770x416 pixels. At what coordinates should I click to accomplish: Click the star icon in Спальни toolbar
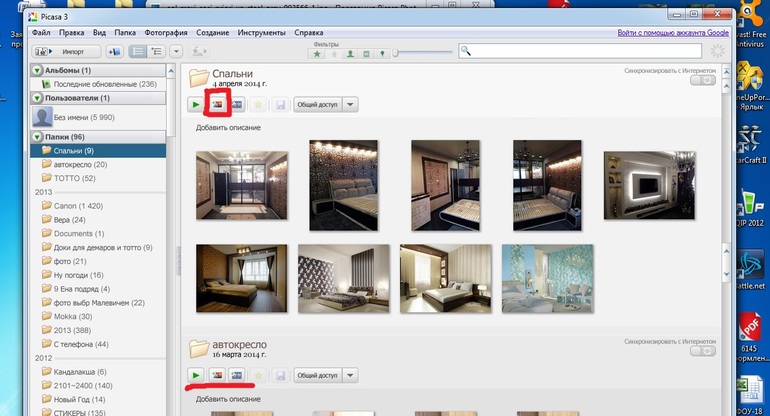pos(259,104)
